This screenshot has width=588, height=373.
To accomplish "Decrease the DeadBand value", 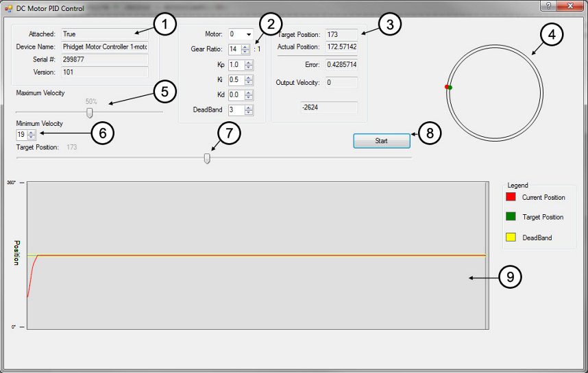I will (249, 112).
